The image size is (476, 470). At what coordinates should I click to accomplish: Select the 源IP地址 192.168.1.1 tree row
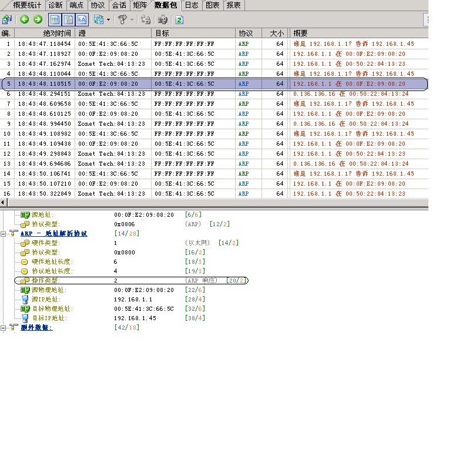pyautogui.click(x=113, y=300)
